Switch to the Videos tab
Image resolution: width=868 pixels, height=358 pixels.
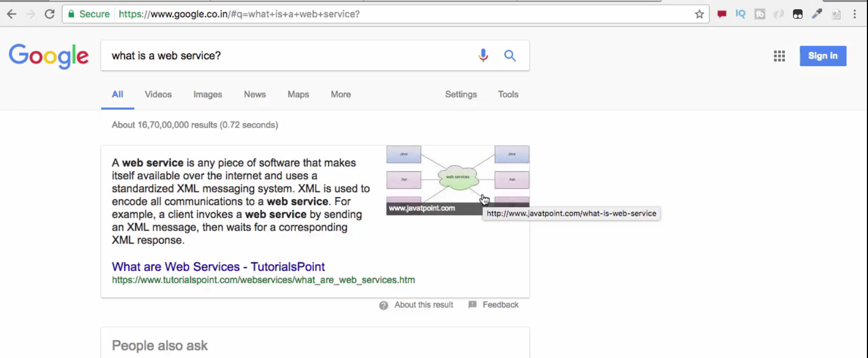(158, 94)
